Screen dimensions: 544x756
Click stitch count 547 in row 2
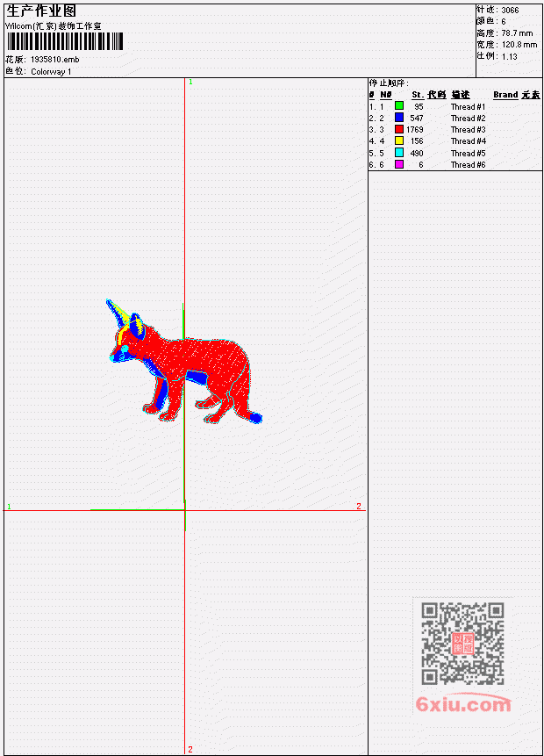416,119
